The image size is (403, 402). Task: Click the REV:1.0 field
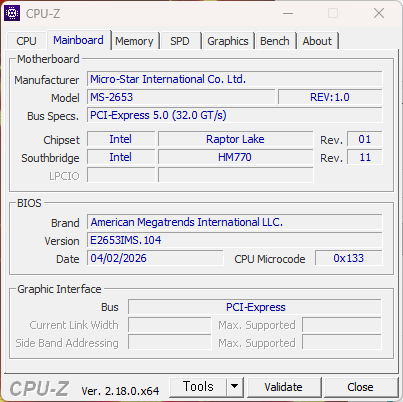[x=330, y=97]
